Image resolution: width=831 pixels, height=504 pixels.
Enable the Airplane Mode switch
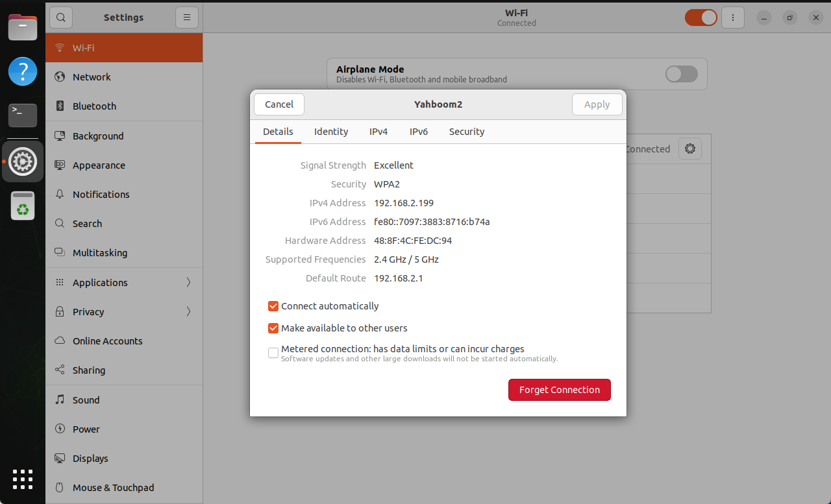[x=682, y=74]
